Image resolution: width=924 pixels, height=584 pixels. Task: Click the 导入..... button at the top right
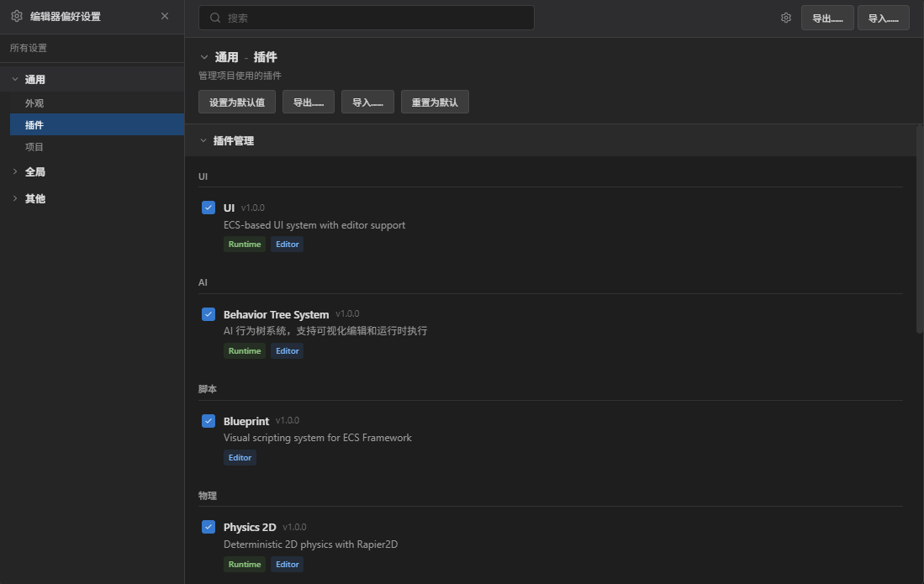click(x=884, y=17)
